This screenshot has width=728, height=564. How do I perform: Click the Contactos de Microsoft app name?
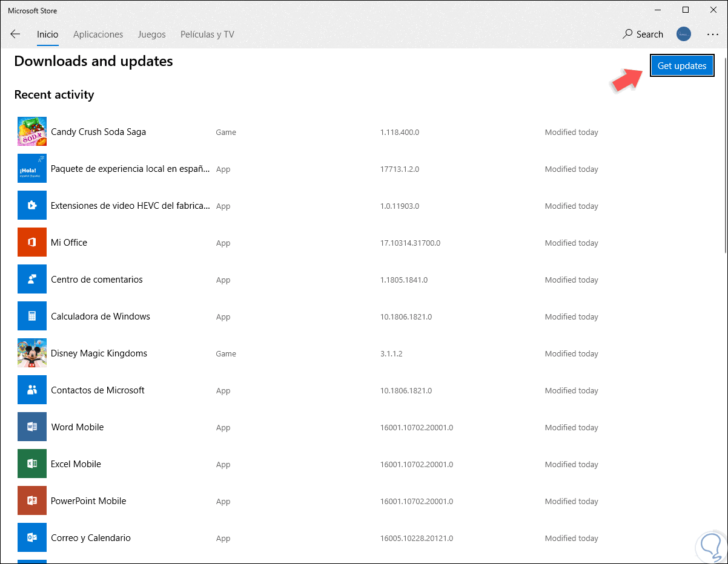(x=98, y=390)
